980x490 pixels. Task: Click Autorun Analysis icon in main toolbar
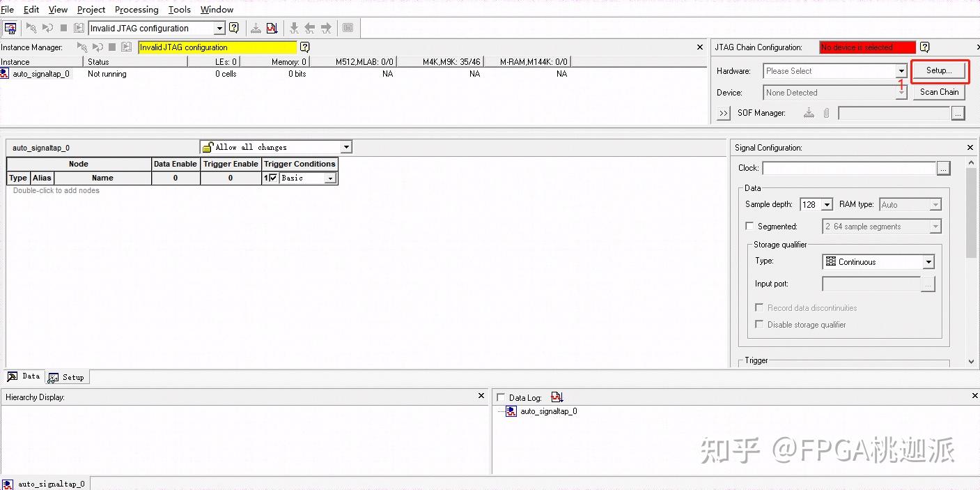click(x=47, y=29)
